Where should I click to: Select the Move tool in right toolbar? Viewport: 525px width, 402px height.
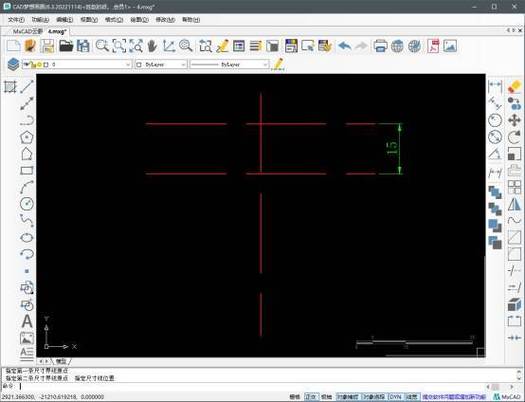point(514,120)
